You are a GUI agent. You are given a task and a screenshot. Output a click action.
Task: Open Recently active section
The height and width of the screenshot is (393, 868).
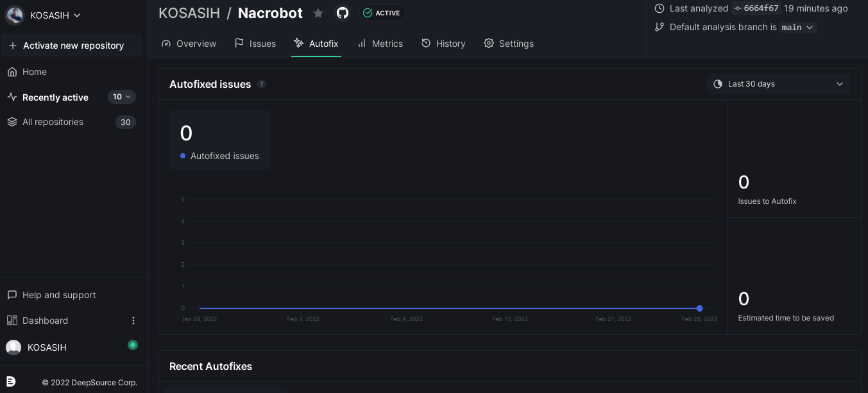pyautogui.click(x=55, y=97)
